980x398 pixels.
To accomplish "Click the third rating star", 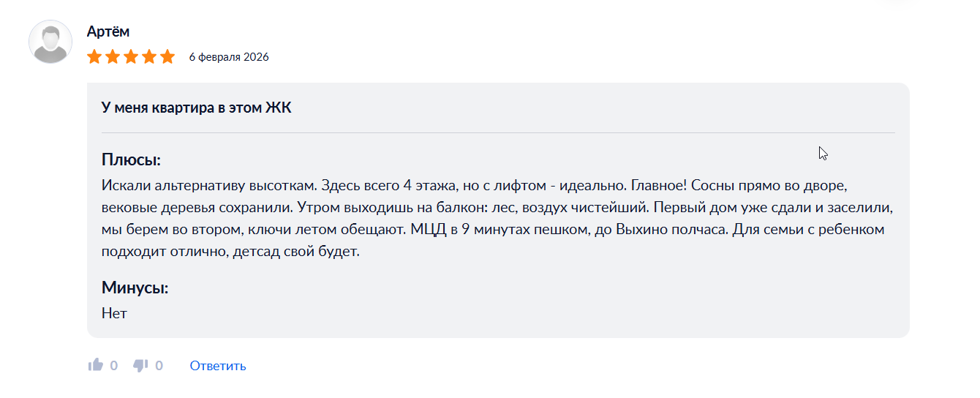I will point(131,57).
